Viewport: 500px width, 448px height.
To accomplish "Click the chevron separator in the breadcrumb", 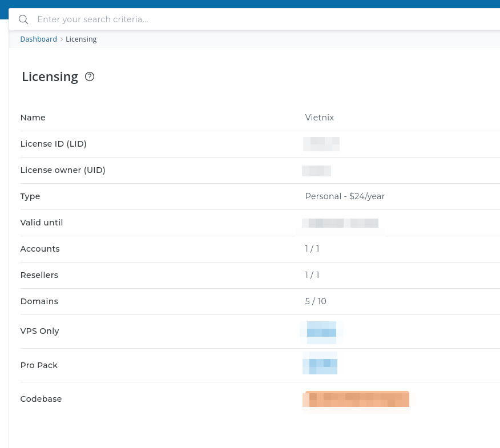I will pos(62,39).
